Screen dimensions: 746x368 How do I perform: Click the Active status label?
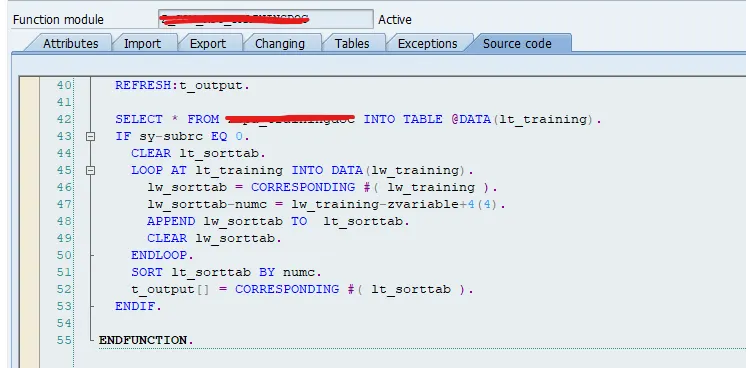point(395,20)
